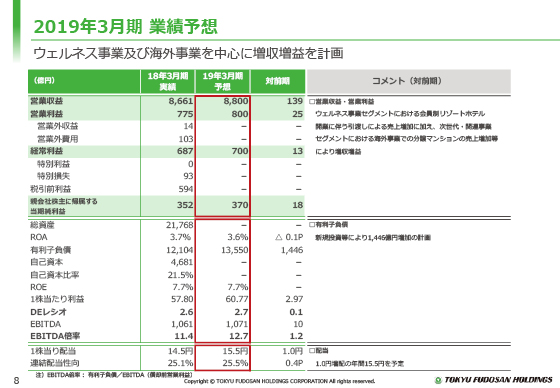Select the slide title 2019年3月期 業績予想

click(x=125, y=27)
